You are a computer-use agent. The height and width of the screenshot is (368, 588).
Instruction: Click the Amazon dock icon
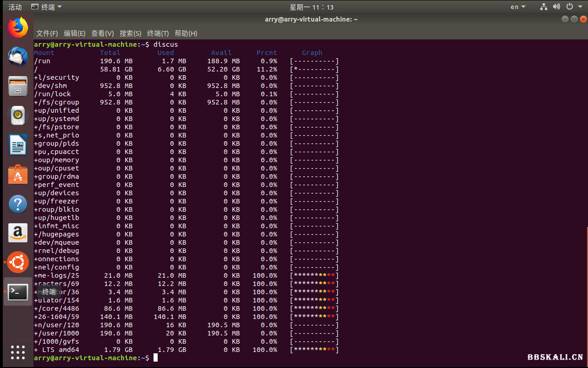18,233
